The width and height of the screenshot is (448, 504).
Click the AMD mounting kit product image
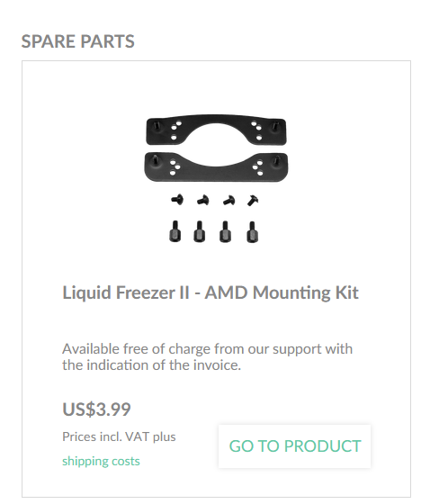click(x=216, y=178)
